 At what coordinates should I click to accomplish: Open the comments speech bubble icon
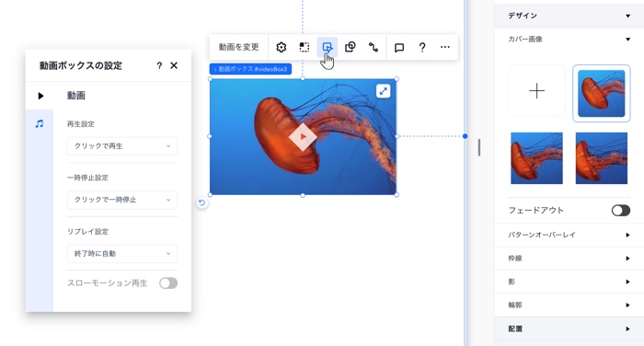[x=398, y=48]
